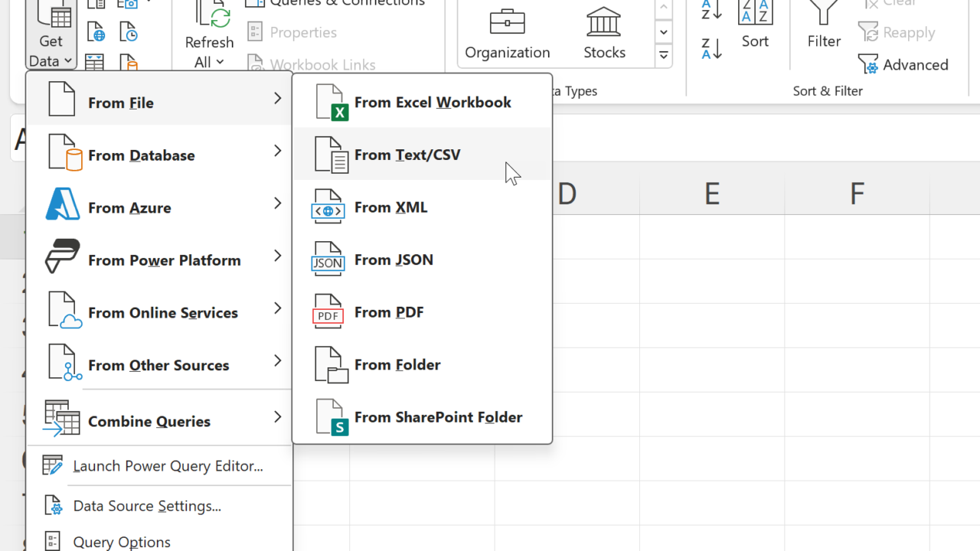Viewport: 980px width, 551px height.
Task: Open the Sort dialog button
Action: (755, 24)
